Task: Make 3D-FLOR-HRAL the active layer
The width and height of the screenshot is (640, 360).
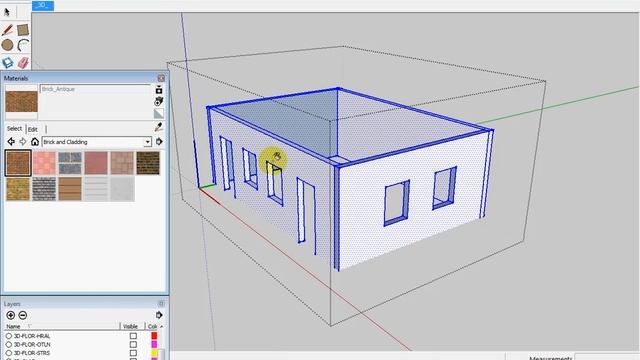Action: point(9,336)
